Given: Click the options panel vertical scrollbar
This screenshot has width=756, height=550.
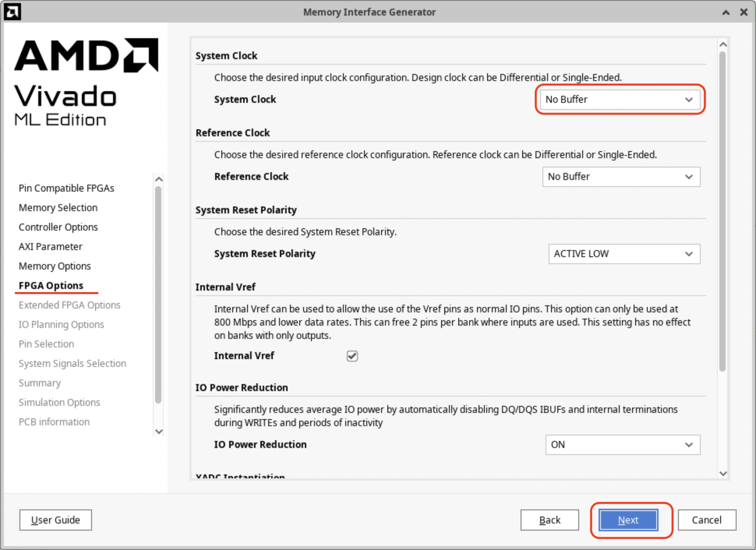Looking at the screenshot, I should tap(722, 210).
